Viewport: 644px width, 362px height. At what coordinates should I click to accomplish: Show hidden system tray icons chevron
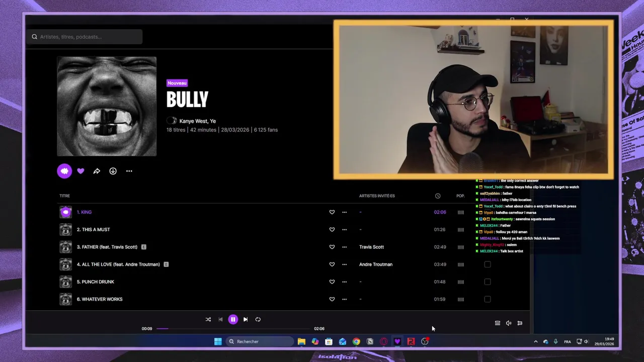click(535, 341)
